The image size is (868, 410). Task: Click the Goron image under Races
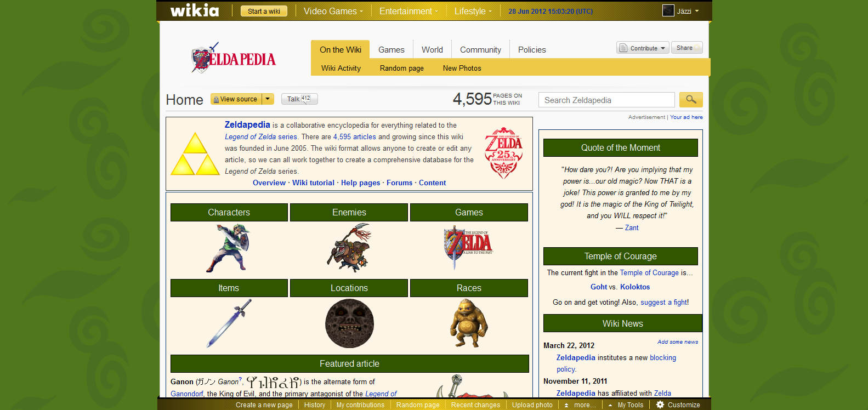(468, 323)
